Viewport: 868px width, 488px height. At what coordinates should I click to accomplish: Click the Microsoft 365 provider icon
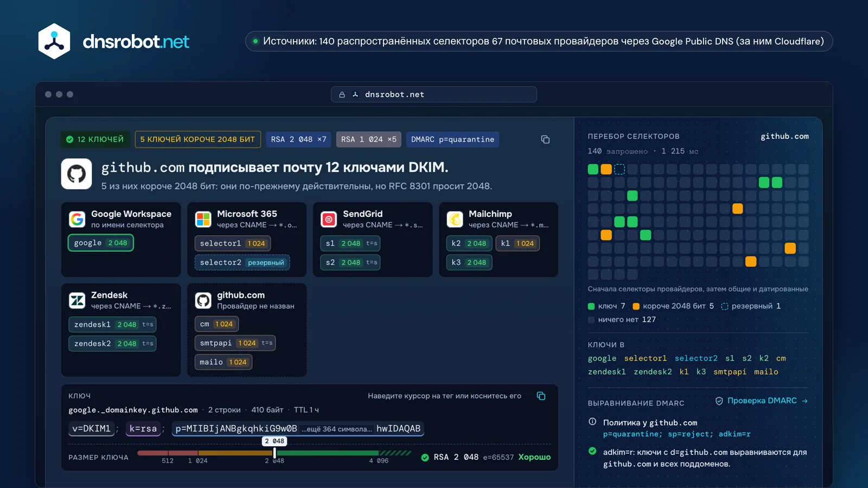(203, 219)
